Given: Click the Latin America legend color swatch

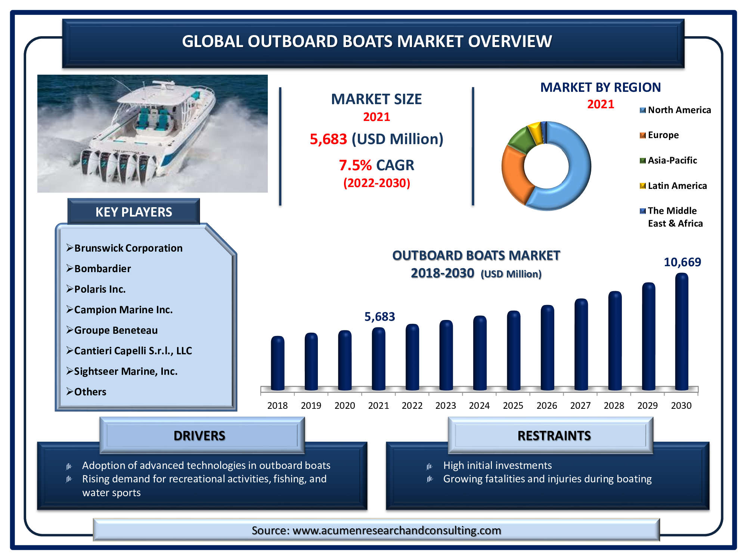Looking at the screenshot, I should (x=642, y=186).
